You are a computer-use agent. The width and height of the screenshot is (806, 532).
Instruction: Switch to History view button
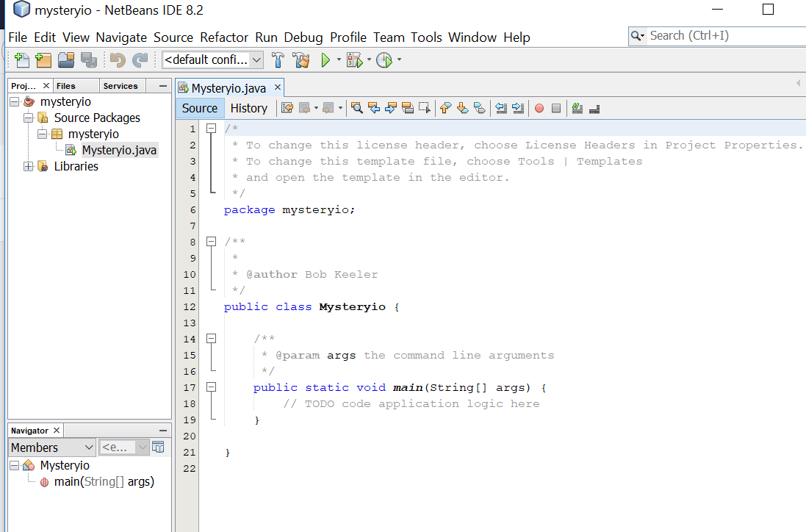pos(249,108)
